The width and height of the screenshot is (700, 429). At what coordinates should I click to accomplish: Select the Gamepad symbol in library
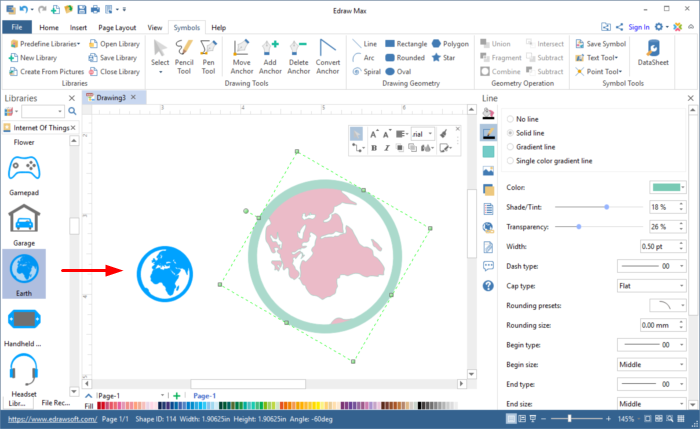[24, 170]
